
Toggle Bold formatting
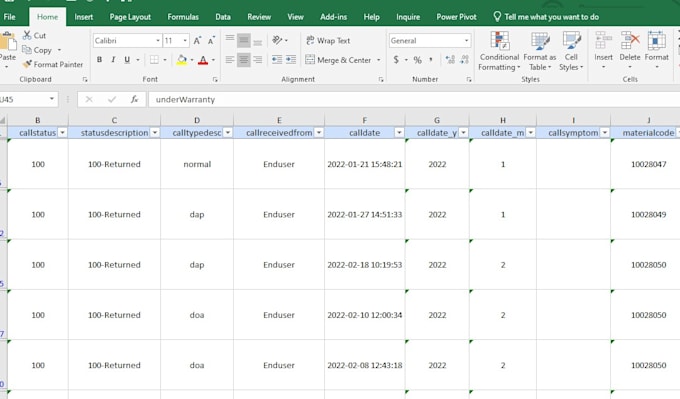coord(99,60)
